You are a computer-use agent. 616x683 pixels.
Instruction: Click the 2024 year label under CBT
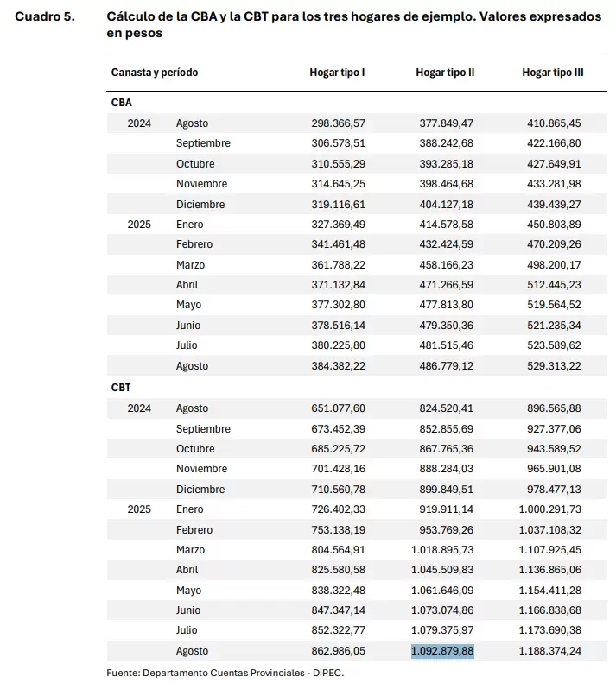click(x=139, y=408)
